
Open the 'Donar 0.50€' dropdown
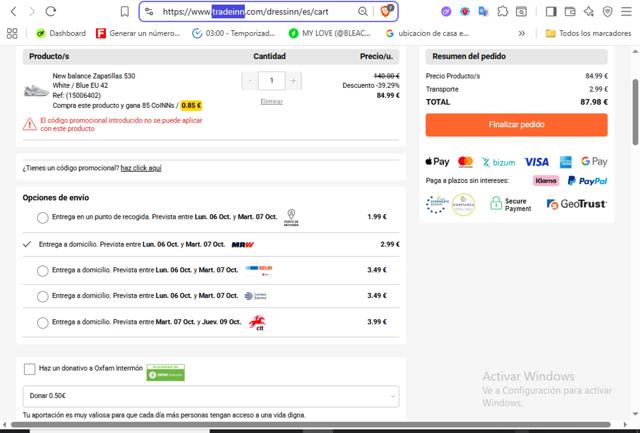[x=211, y=396]
